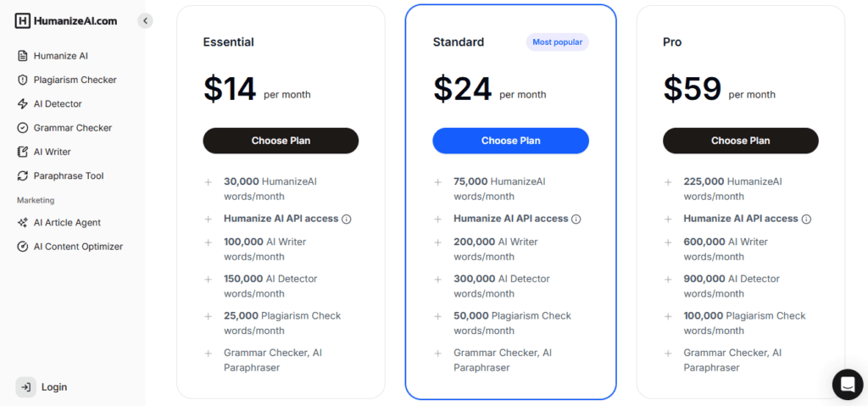Click the Standard plan API access info icon
Viewport: 868px width, 406px height.
coord(576,219)
